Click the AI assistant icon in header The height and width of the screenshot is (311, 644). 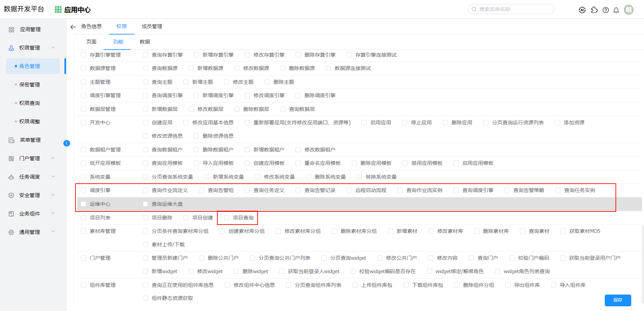click(582, 10)
